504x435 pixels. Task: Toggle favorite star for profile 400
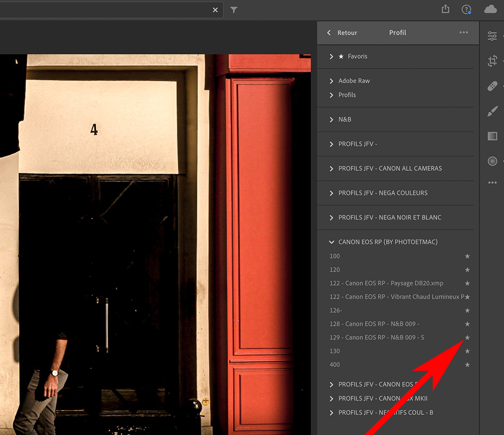pyautogui.click(x=467, y=365)
